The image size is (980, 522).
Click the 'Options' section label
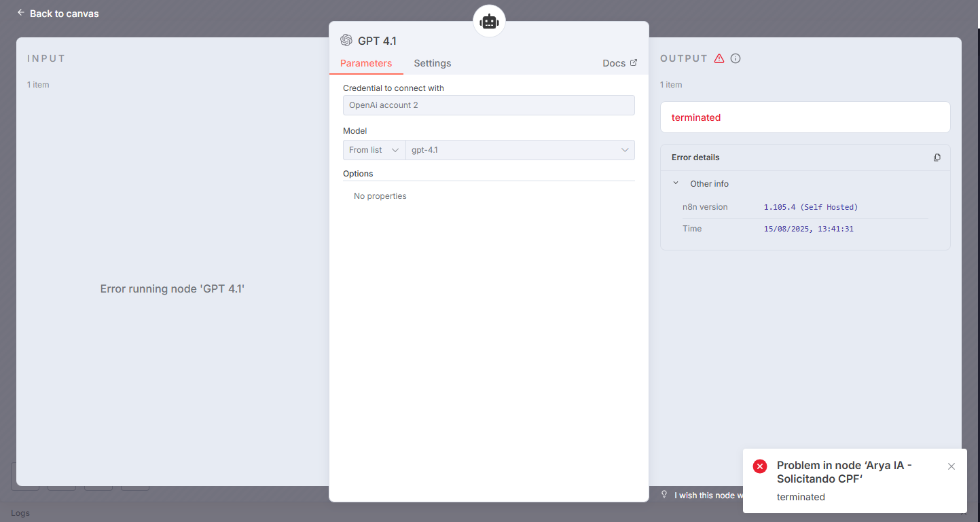(358, 174)
